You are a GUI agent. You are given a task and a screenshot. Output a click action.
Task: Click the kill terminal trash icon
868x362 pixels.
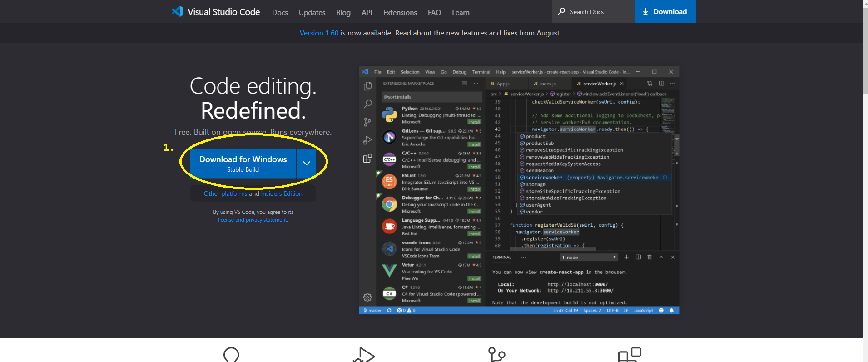[x=650, y=257]
